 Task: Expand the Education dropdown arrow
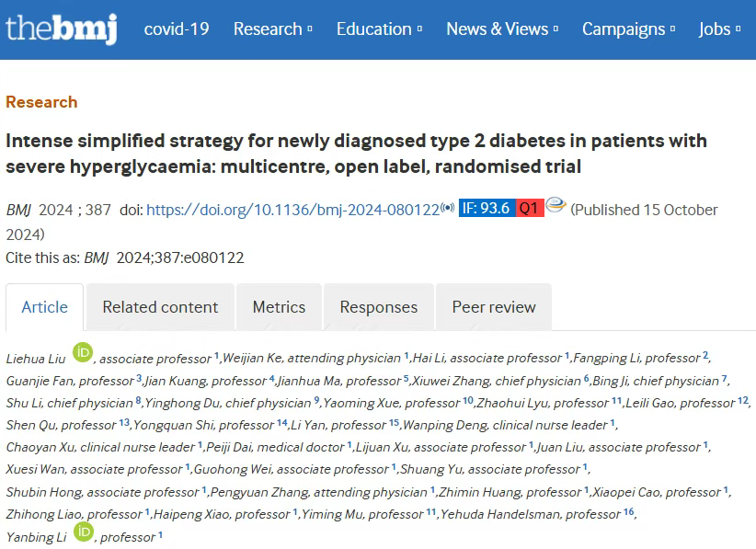pos(419,29)
